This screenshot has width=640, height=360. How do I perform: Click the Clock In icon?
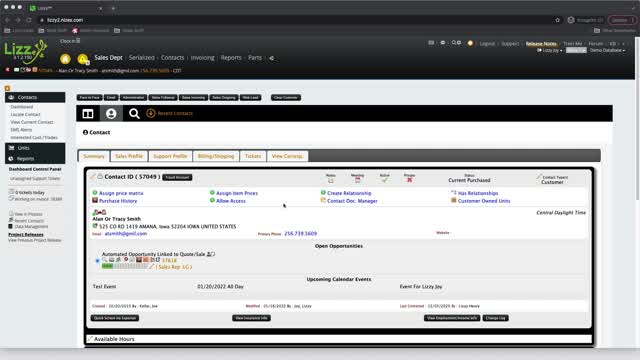click(x=78, y=41)
